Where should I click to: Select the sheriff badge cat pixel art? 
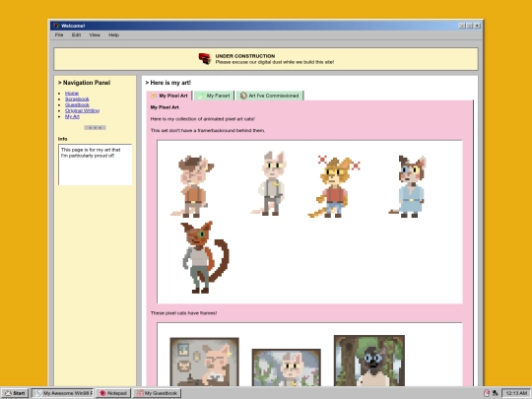pos(269,183)
